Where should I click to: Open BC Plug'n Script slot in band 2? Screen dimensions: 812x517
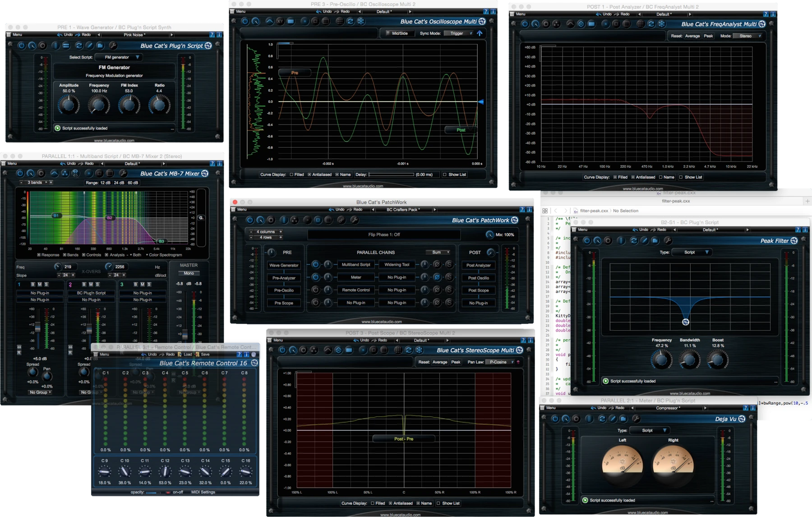tap(91, 293)
